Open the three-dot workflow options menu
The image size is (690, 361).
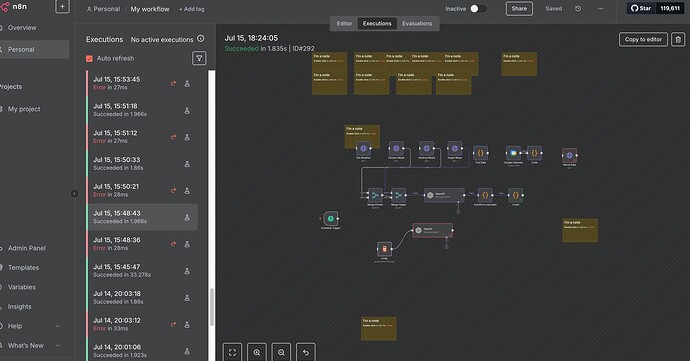coord(600,9)
